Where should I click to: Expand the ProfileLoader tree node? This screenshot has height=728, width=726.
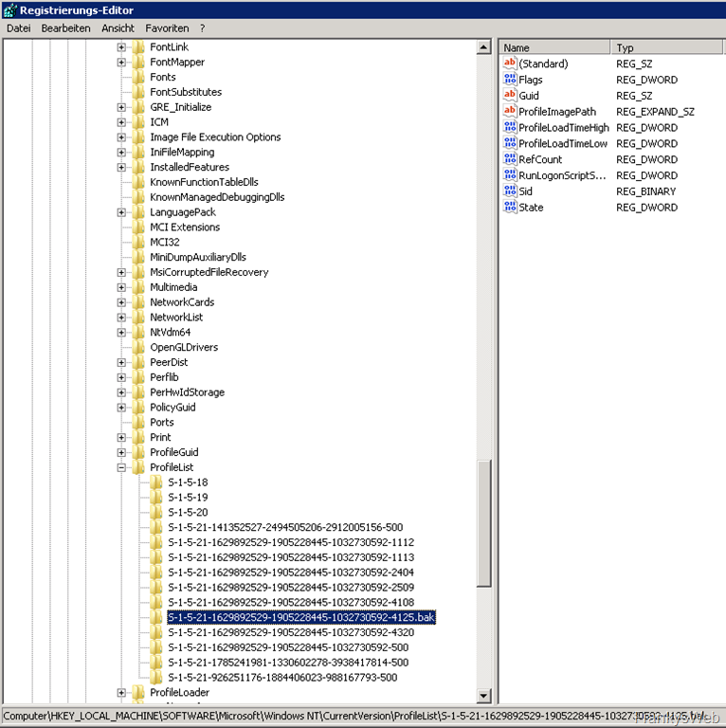coord(121,693)
